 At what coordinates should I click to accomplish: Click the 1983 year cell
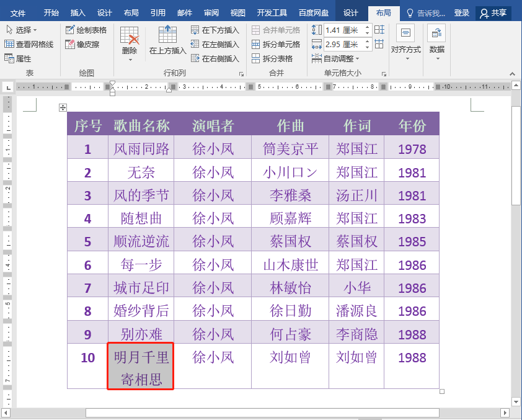tap(412, 216)
